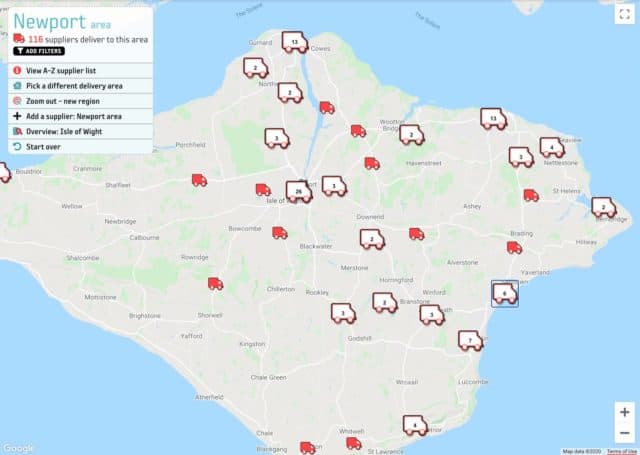The height and width of the screenshot is (455, 640).
Task: Click the red truck left of Wootton Bridge
Action: click(358, 131)
